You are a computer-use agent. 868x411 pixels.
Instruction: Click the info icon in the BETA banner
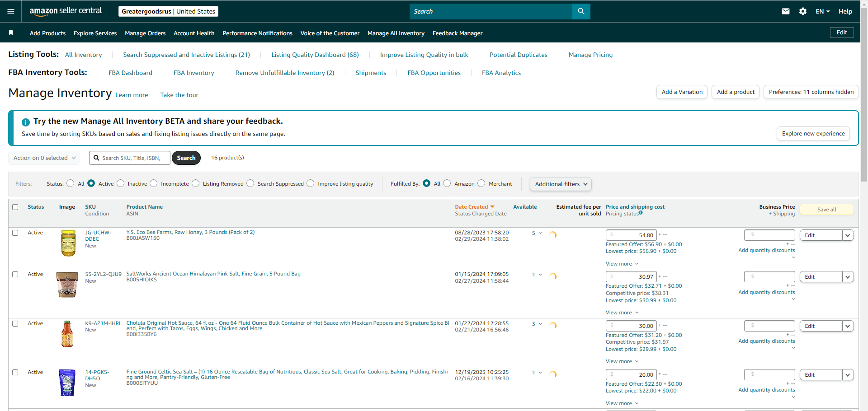26,122
